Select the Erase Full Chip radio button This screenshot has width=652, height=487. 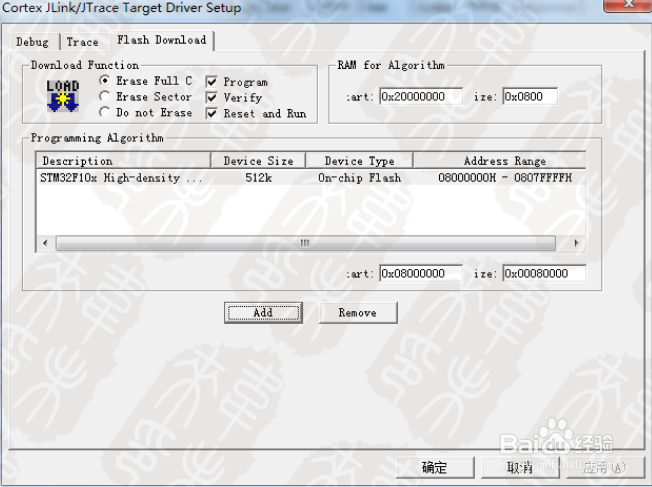pyautogui.click(x=105, y=80)
